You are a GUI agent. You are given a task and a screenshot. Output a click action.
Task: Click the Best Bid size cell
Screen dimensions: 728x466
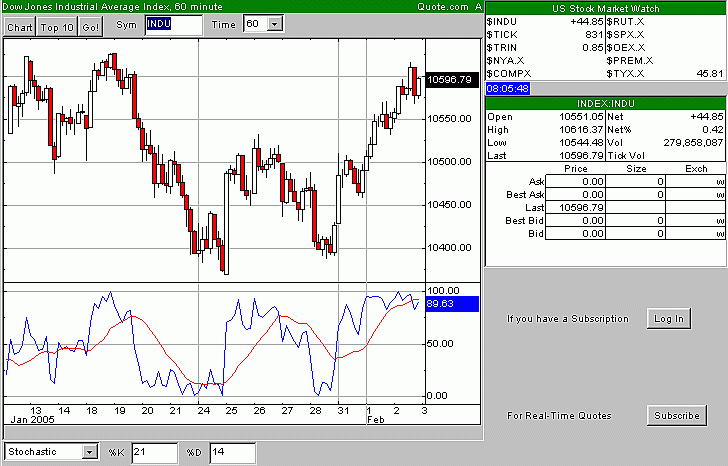pyautogui.click(x=636, y=220)
